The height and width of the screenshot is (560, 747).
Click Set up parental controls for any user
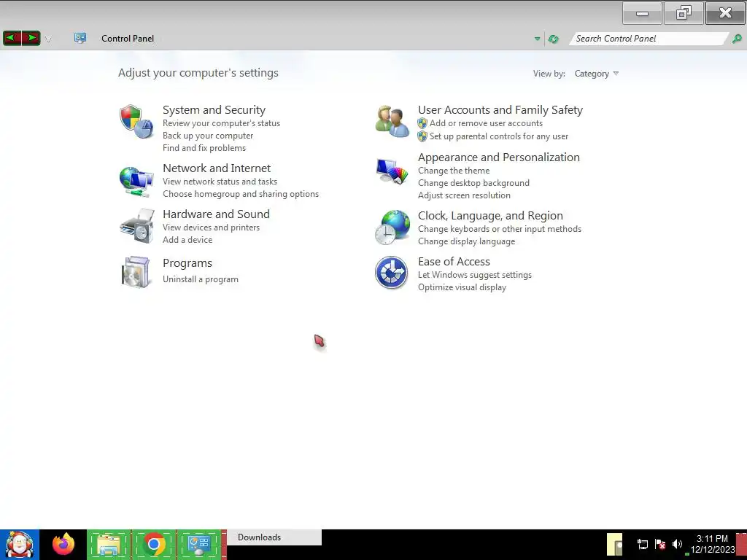coord(499,136)
